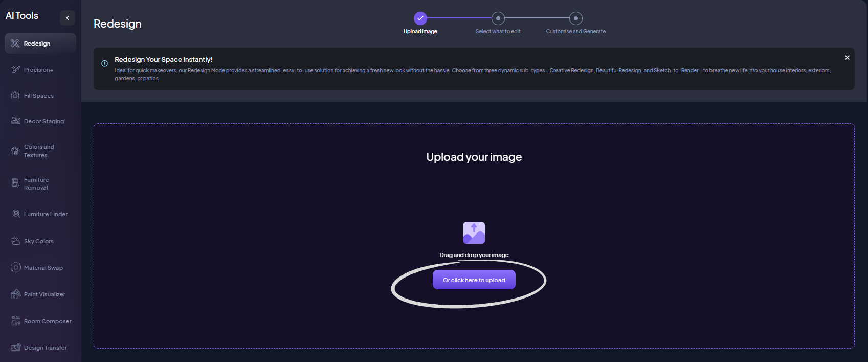Click the completed 'Upload image' step circle

point(420,18)
